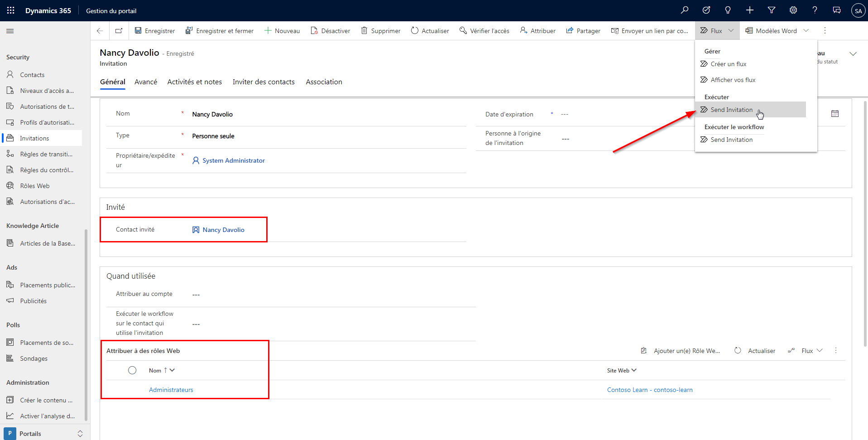Open subgrid more commands ellipsis
The image size is (868, 440).
point(836,351)
